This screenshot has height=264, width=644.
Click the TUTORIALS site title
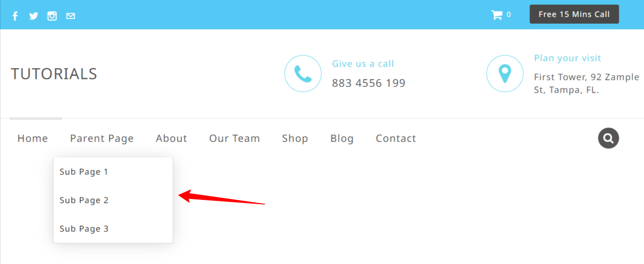54,74
